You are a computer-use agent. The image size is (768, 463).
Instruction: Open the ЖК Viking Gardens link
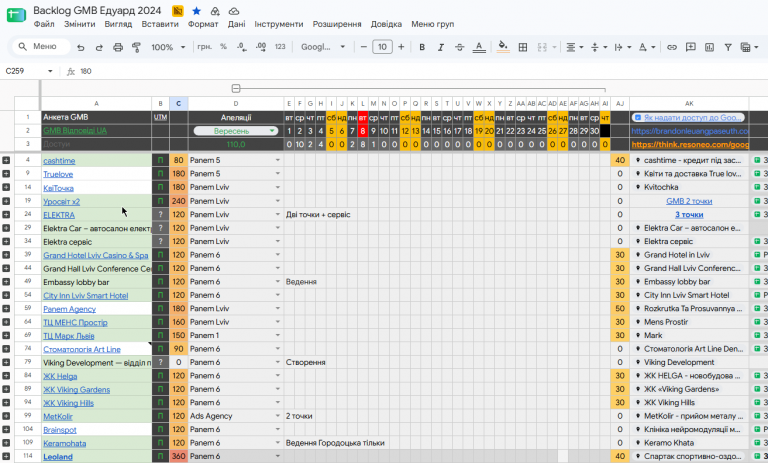pyautogui.click(x=76, y=390)
